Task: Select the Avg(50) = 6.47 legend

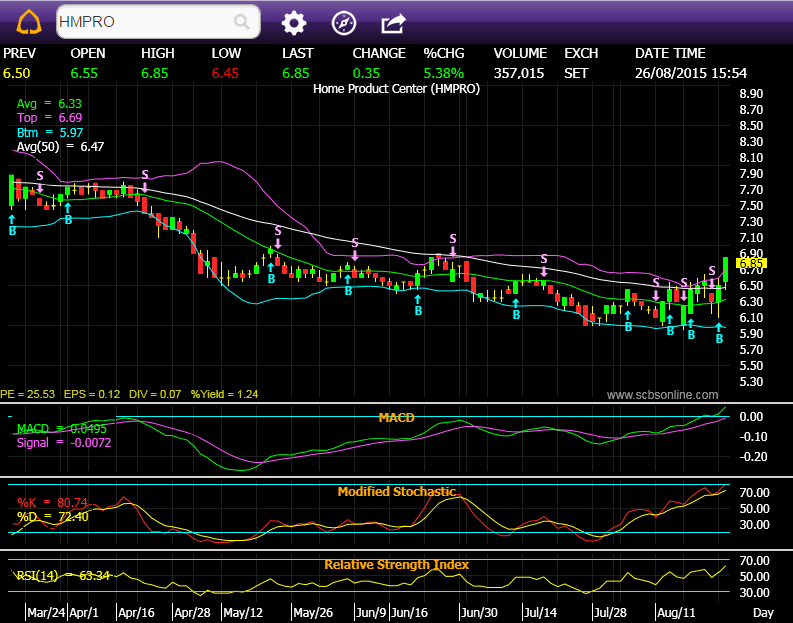Action: pos(60,147)
